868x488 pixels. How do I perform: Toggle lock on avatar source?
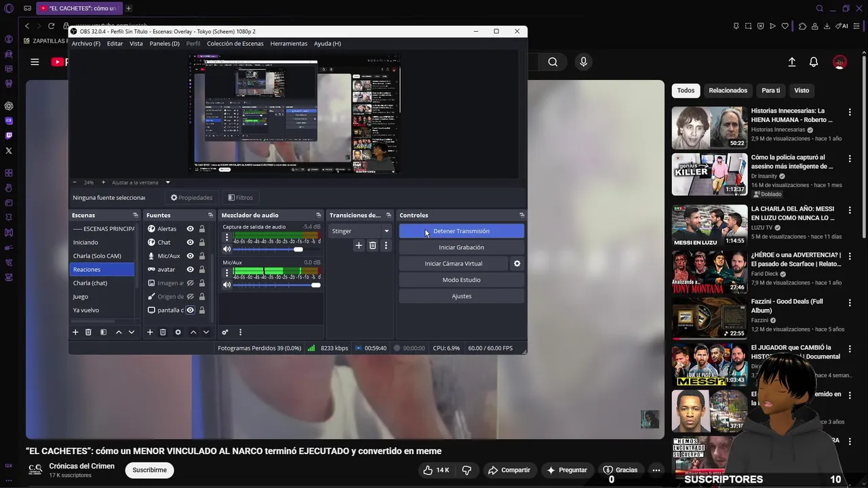[202, 269]
